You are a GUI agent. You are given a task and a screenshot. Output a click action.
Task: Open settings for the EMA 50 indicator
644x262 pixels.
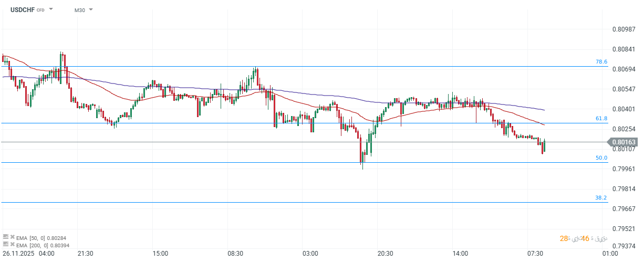(6, 238)
